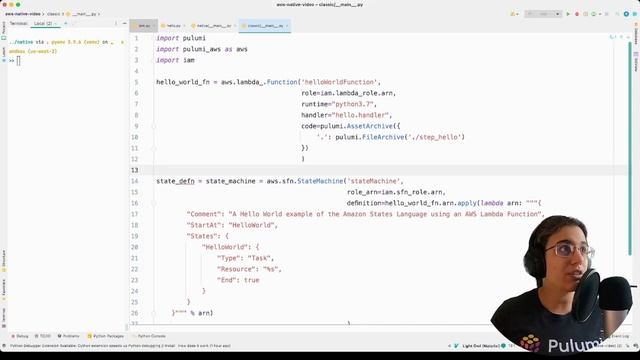The height and width of the screenshot is (360, 640).
Task: Click 'stateMachine' string on line 14
Action: coord(373,181)
